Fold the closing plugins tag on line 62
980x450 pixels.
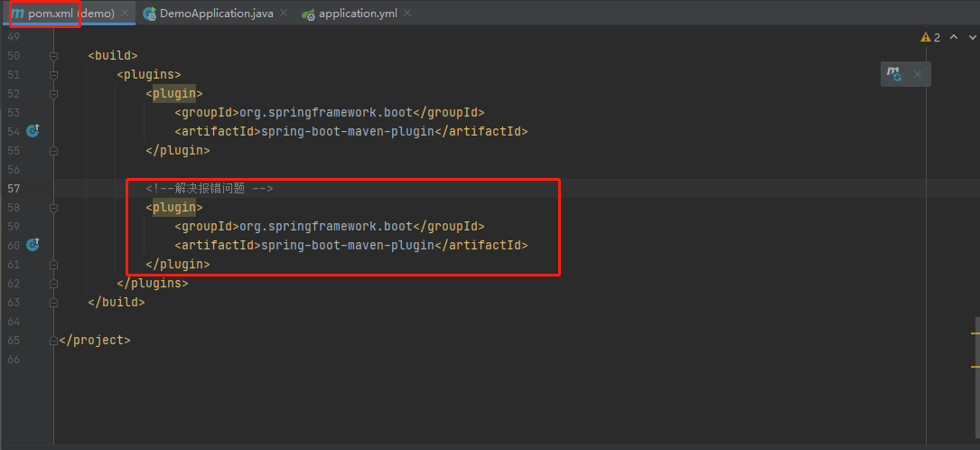click(54, 283)
